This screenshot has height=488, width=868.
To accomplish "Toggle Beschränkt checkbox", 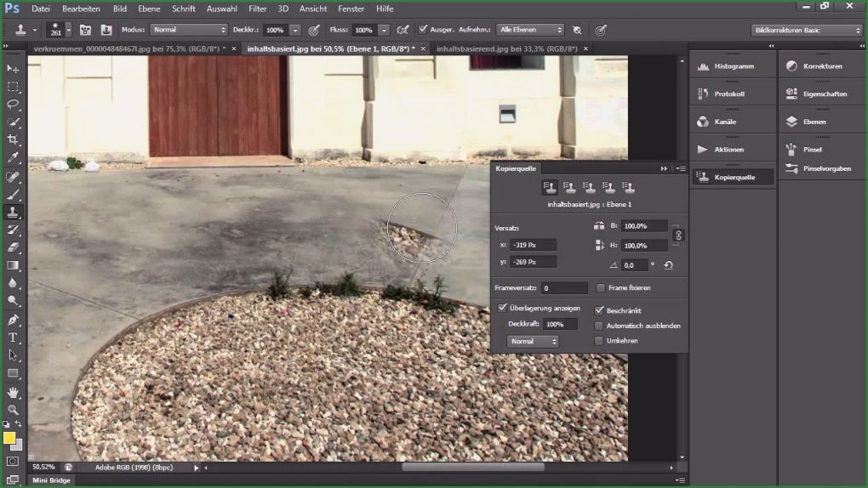I will 599,310.
